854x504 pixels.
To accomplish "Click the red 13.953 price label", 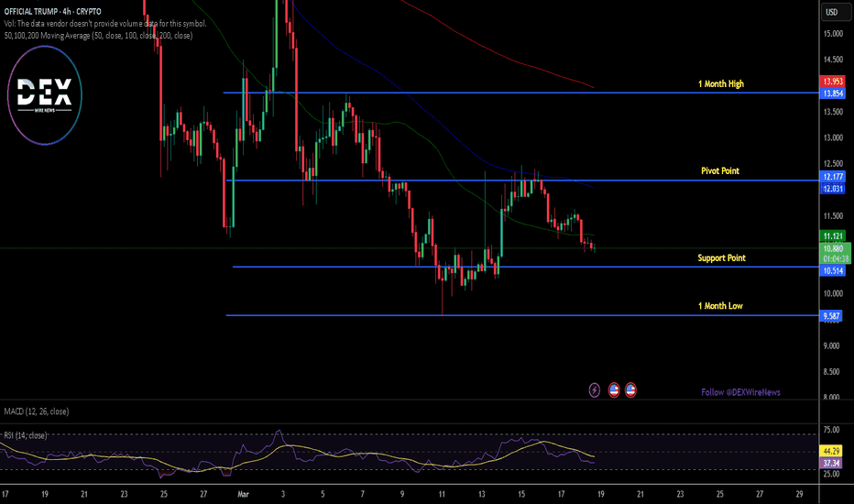I will coord(832,82).
